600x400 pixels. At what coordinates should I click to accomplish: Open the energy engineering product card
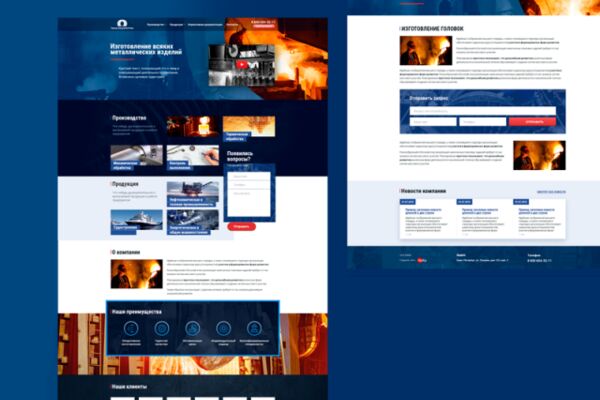tap(193, 222)
